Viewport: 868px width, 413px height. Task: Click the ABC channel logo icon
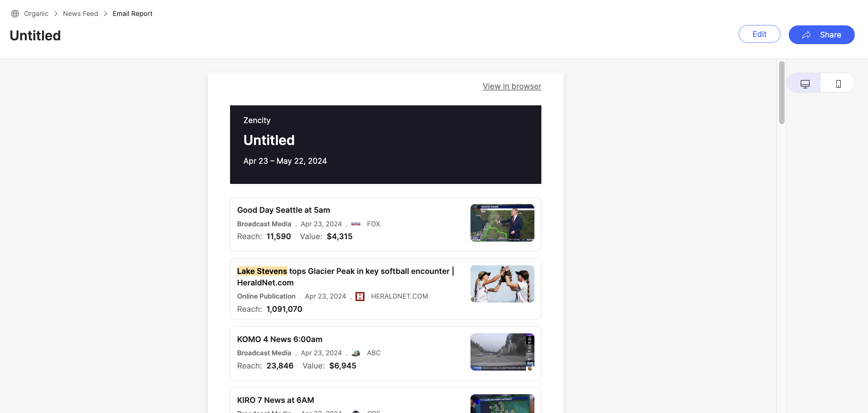coord(355,353)
